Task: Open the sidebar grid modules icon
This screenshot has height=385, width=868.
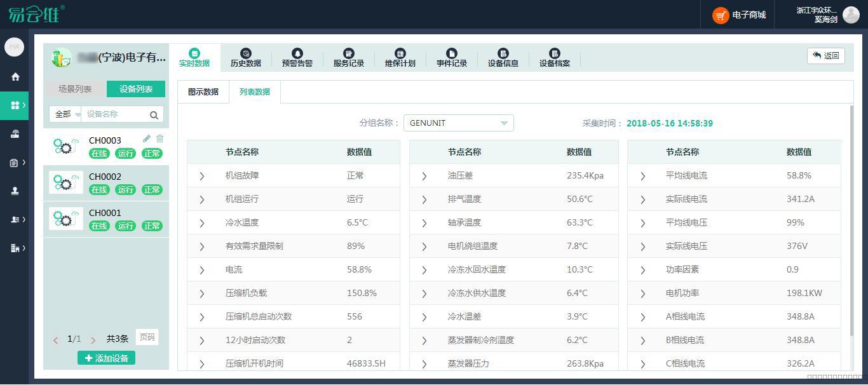Action: [15, 105]
